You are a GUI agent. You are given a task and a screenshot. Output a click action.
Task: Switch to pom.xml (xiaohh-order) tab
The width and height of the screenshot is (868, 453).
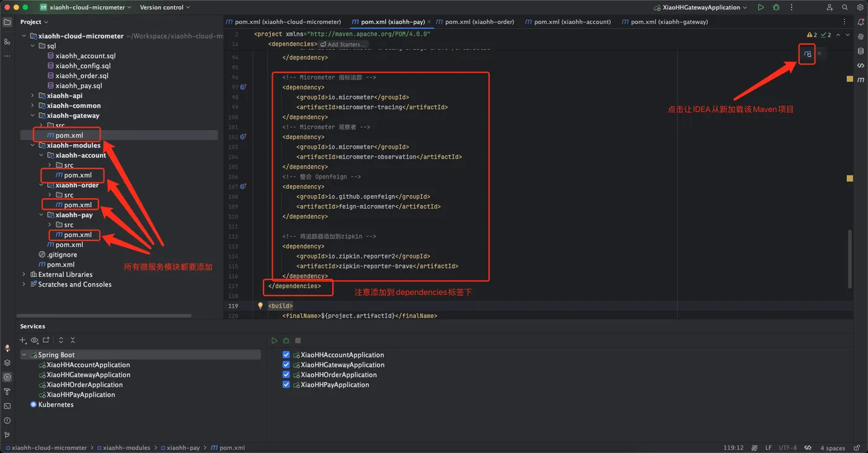pos(476,22)
